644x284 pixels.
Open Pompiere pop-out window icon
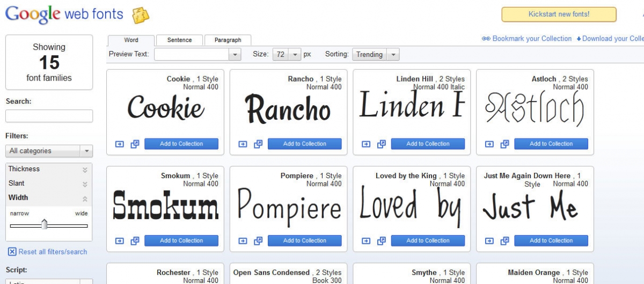(x=258, y=241)
